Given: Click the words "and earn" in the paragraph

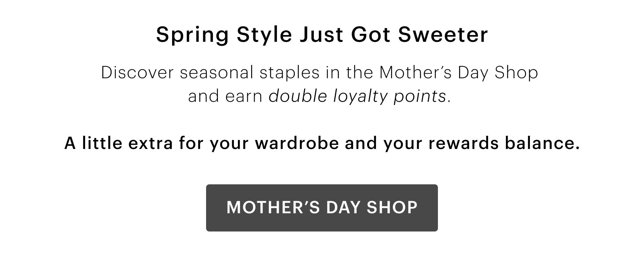Looking at the screenshot, I should 225,96.
